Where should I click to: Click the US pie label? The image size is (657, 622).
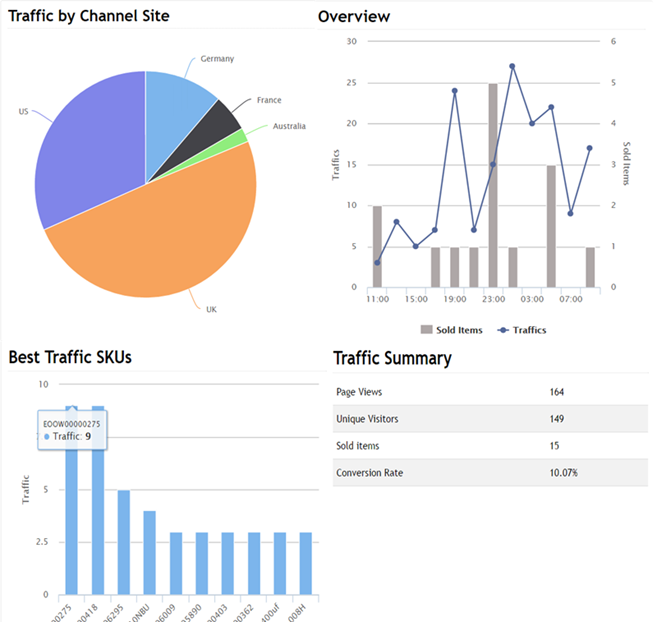pos(23,111)
